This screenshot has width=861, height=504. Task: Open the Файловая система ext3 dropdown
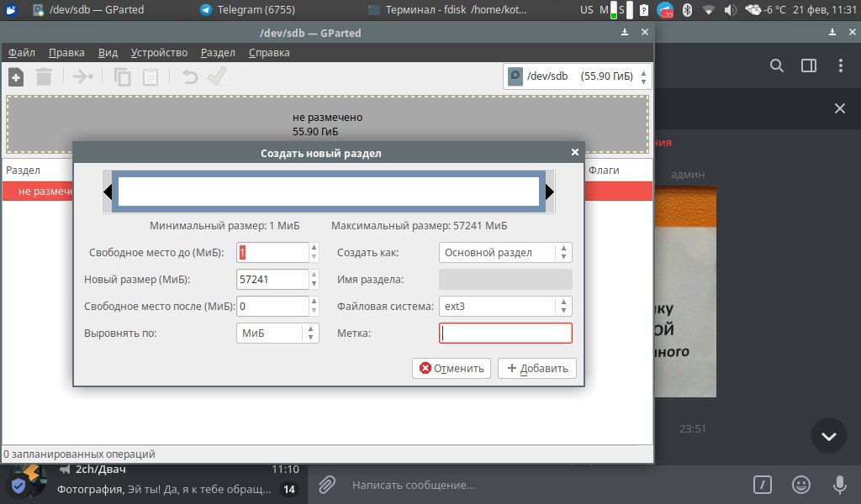(505, 306)
